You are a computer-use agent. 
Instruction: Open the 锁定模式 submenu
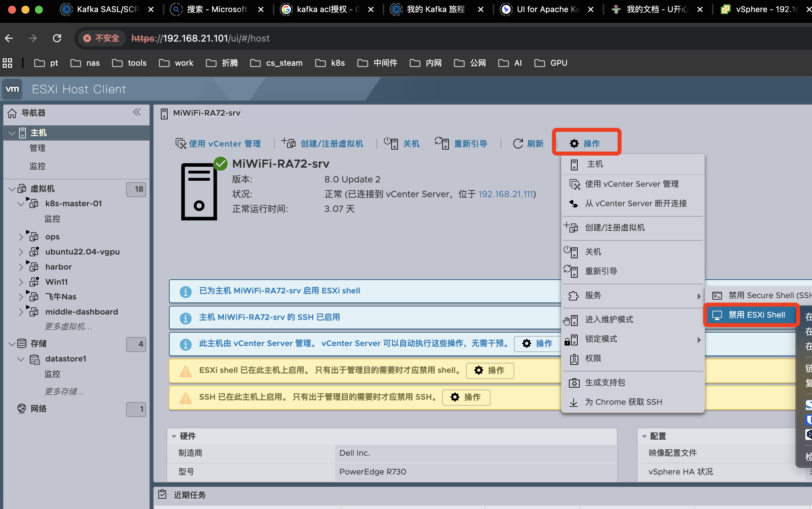click(x=601, y=339)
